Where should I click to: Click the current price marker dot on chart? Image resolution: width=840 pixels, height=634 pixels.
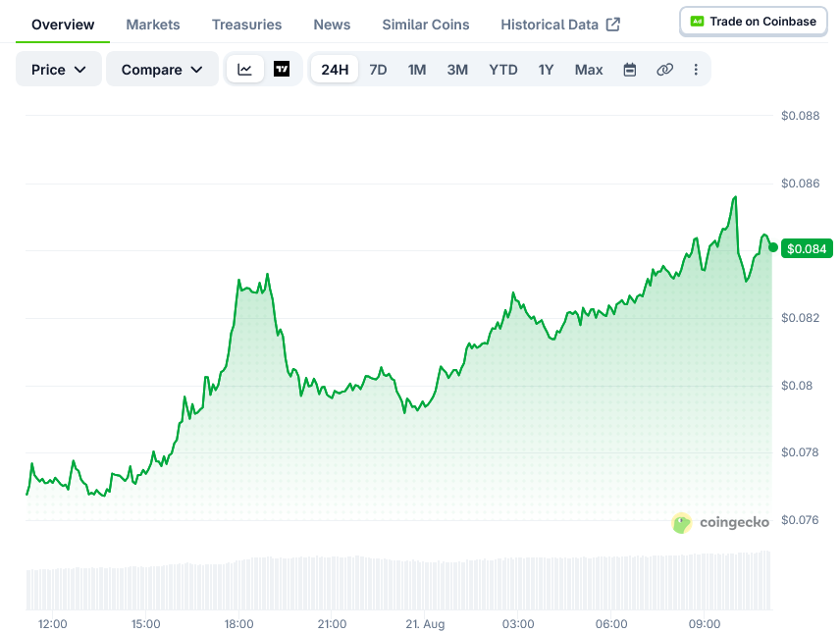[x=773, y=247]
